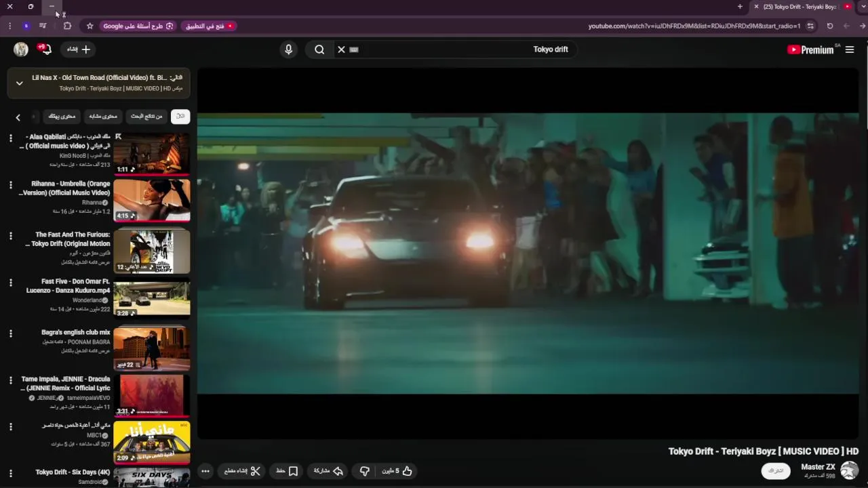Viewport: 868px width, 488px height.
Task: Like the video (5 million likes)
Action: pos(397,471)
